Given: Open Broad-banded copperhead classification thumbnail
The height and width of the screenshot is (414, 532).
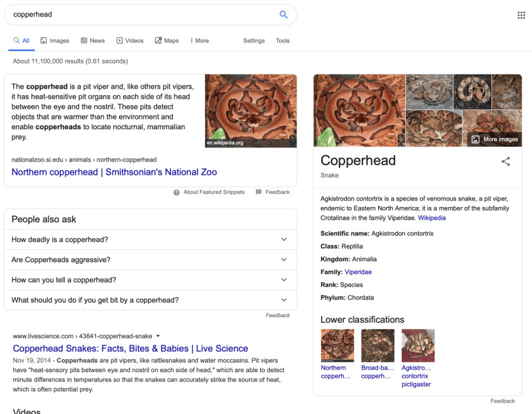Looking at the screenshot, I should 377,346.
